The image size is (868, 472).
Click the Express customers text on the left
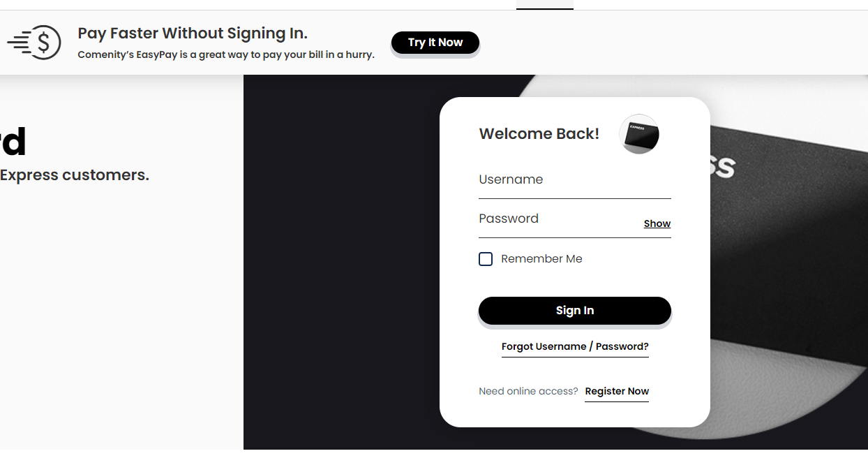[75, 175]
